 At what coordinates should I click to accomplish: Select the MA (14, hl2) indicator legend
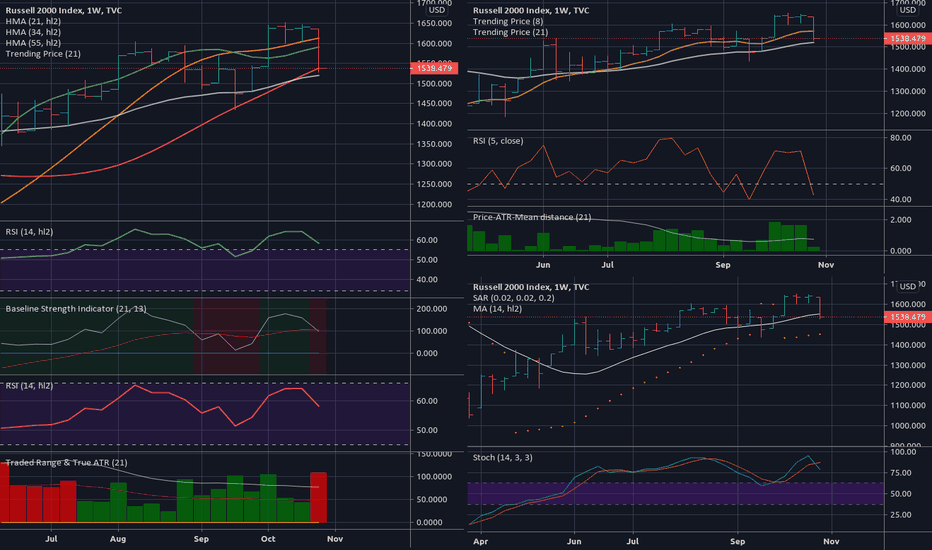point(498,309)
